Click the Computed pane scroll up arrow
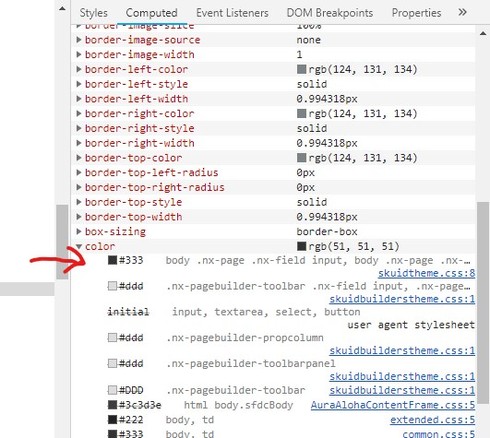 pos(483,33)
